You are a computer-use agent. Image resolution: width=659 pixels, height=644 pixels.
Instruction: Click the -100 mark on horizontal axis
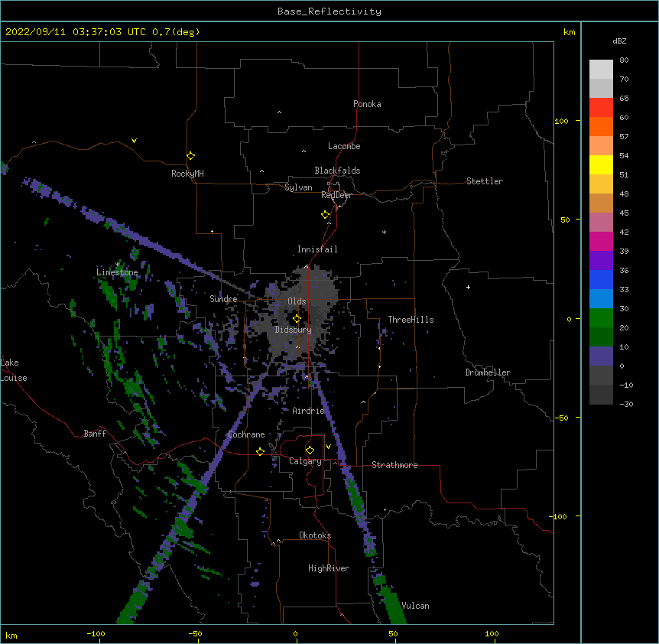(x=96, y=633)
